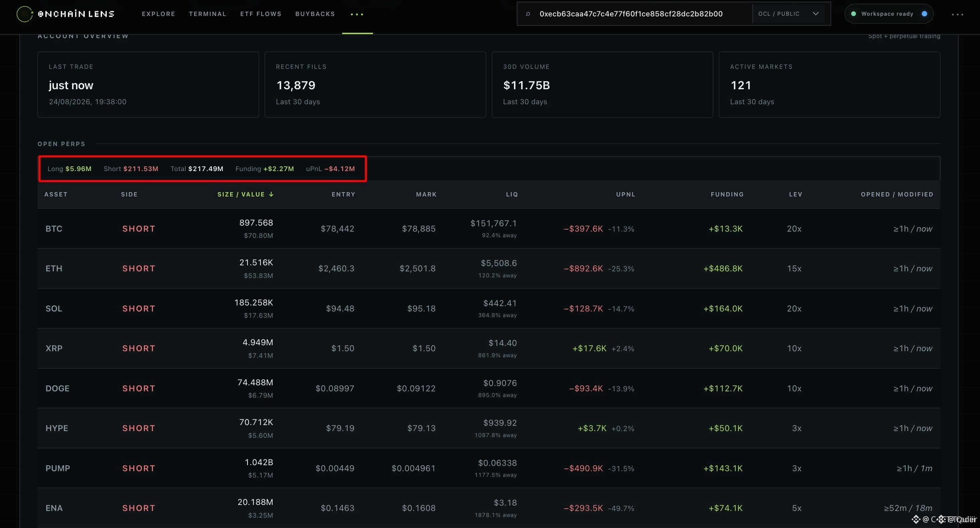
Task: Sort by the Lev column header
Action: 795,194
